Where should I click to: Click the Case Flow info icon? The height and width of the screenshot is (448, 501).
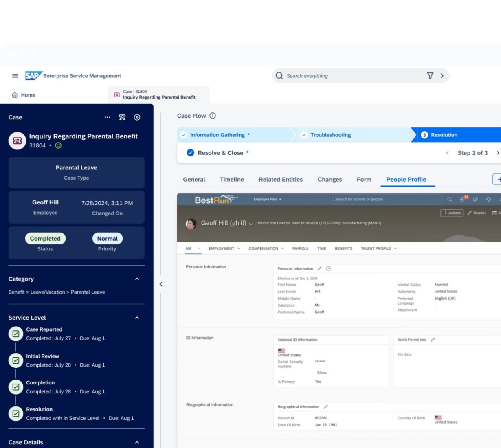(x=213, y=116)
